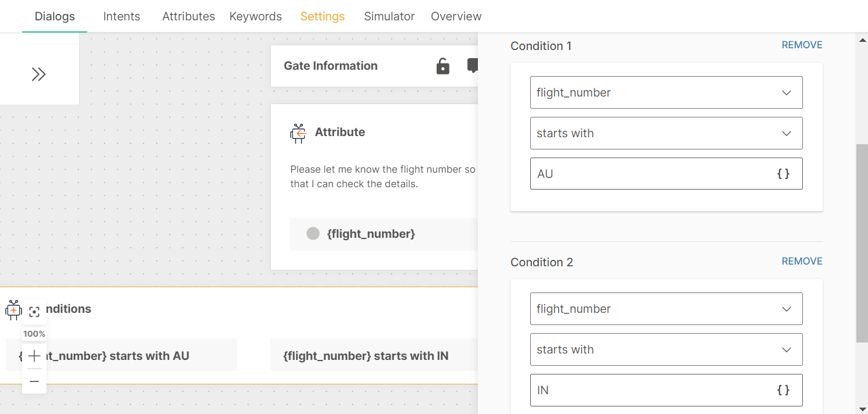
Task: Click the comment bubble icon beside the padlock
Action: point(473,66)
